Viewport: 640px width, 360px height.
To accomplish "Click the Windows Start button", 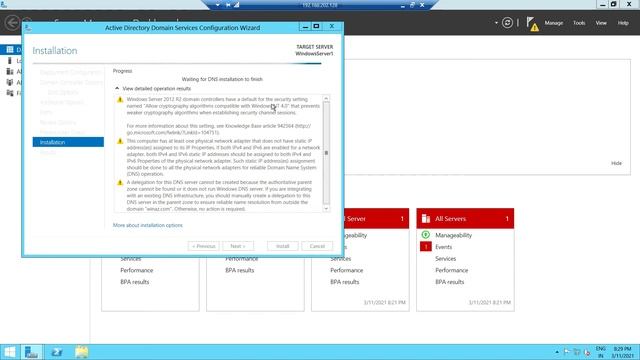I will click(9, 352).
